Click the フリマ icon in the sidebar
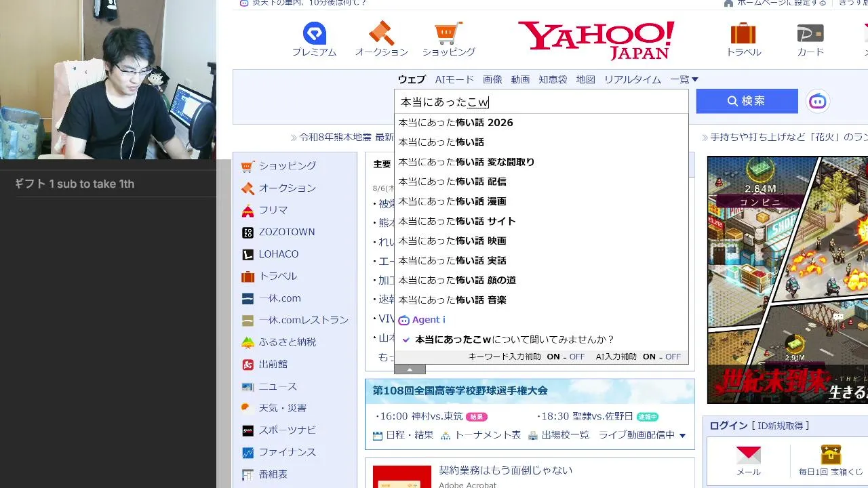The width and height of the screenshot is (868, 488). click(x=248, y=210)
